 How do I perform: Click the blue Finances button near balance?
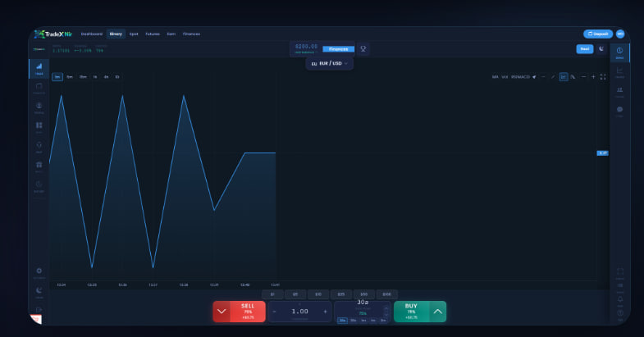click(x=339, y=49)
